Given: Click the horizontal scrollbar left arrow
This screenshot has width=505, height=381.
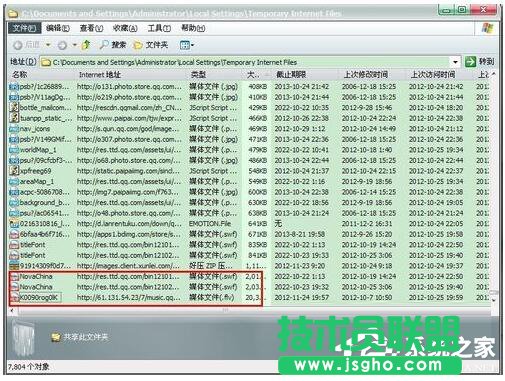Looking at the screenshot, I should click(x=12, y=310).
